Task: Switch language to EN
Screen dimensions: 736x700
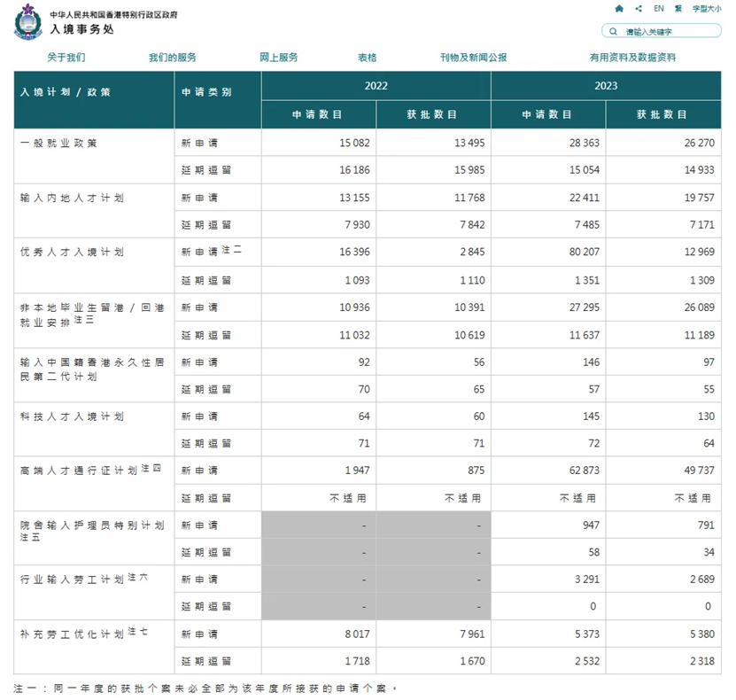Action: click(659, 9)
